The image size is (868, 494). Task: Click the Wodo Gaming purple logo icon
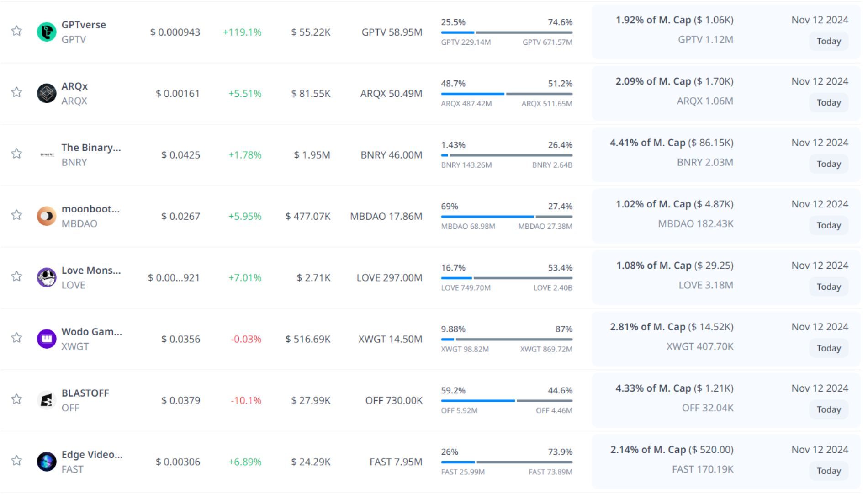click(46, 339)
